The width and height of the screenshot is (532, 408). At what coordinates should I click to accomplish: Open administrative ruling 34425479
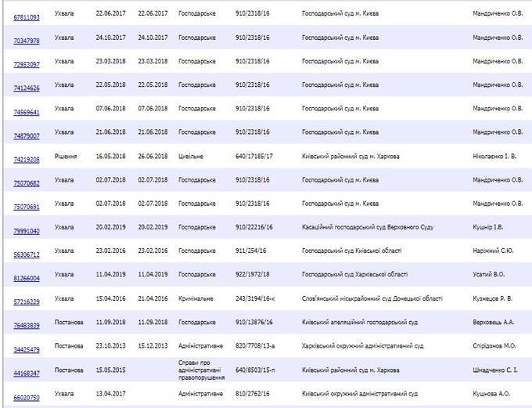(x=27, y=349)
